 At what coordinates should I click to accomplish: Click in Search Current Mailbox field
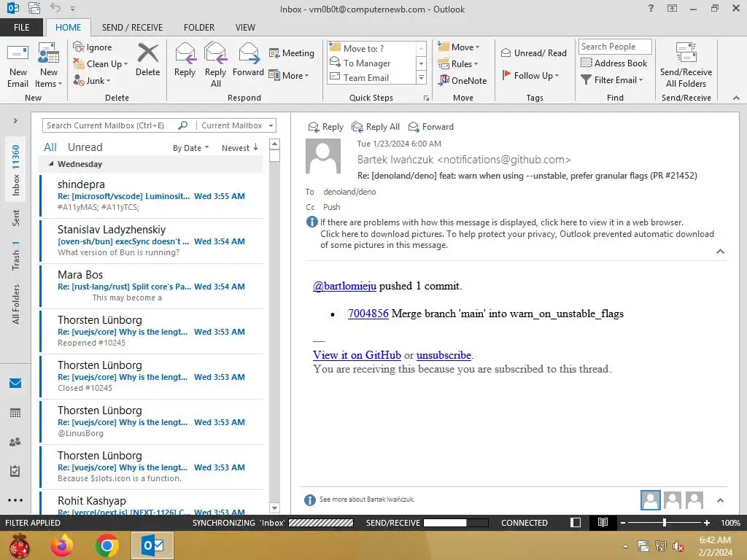pyautogui.click(x=110, y=125)
